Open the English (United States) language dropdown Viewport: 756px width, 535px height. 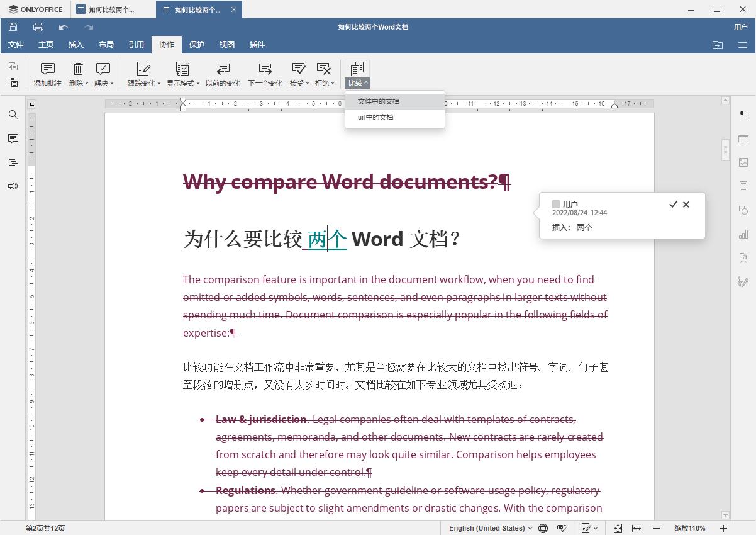click(489, 528)
